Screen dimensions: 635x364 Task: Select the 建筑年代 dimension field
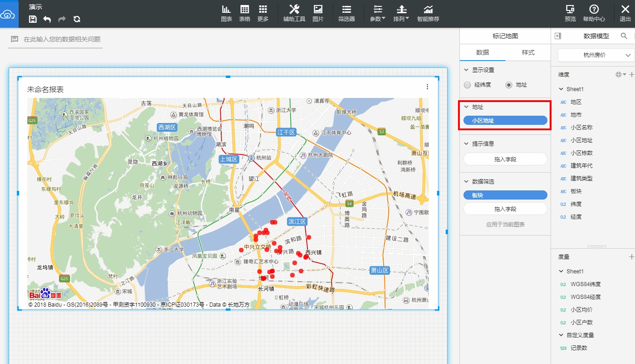point(582,166)
